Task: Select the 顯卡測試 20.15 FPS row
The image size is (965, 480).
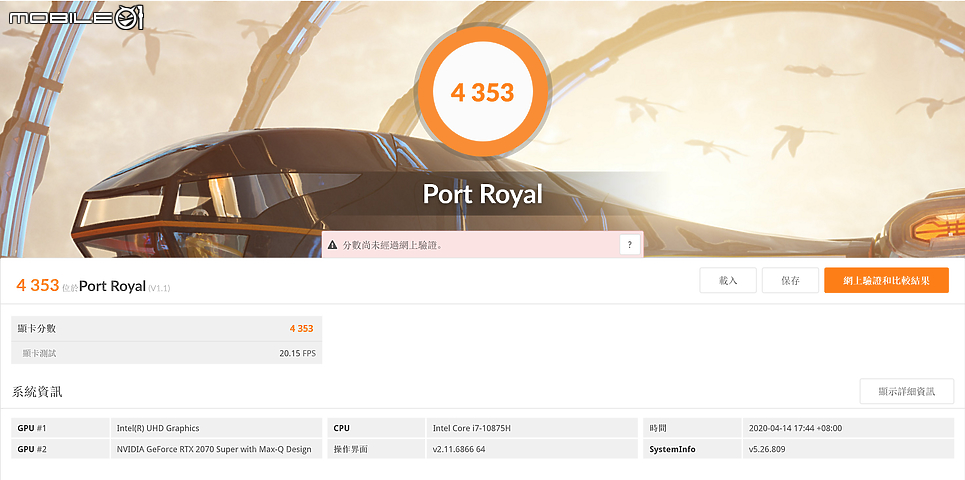Action: tap(167, 353)
